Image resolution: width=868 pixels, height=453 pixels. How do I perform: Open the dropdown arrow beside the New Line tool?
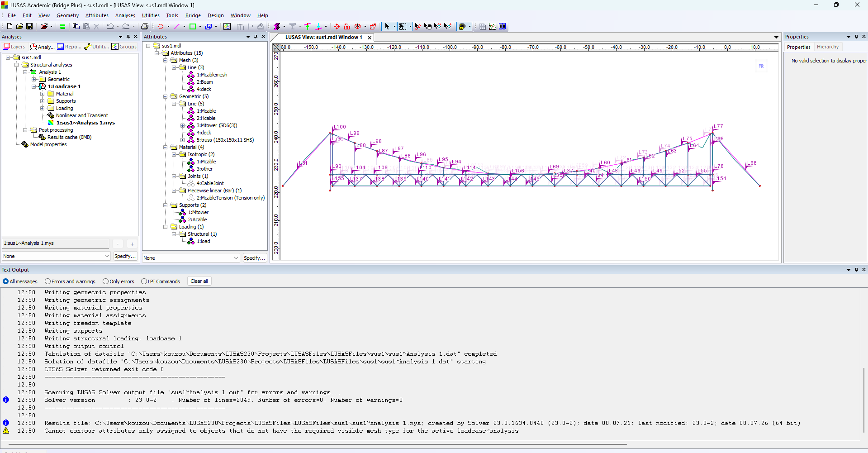(x=184, y=27)
